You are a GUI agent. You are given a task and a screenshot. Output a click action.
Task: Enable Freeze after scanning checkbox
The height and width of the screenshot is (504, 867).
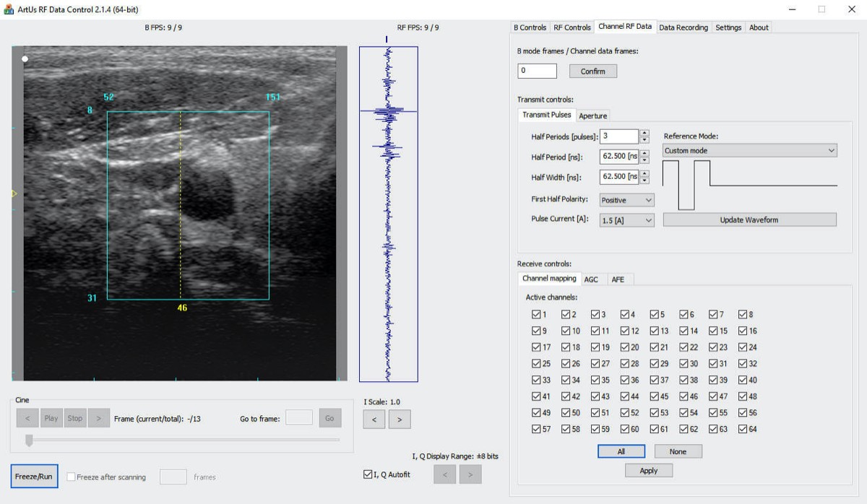click(x=71, y=477)
